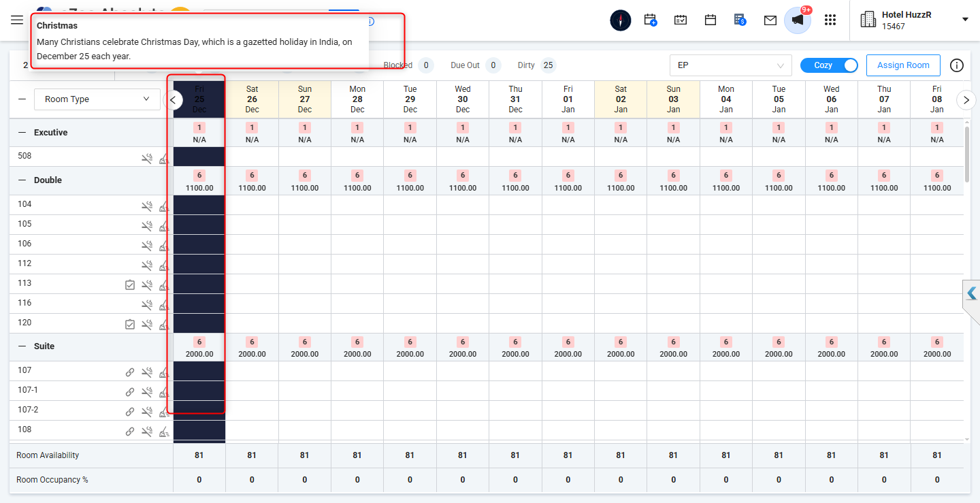Viewport: 980px width, 503px height.
Task: Toggle the Cozy view switch
Action: [829, 65]
